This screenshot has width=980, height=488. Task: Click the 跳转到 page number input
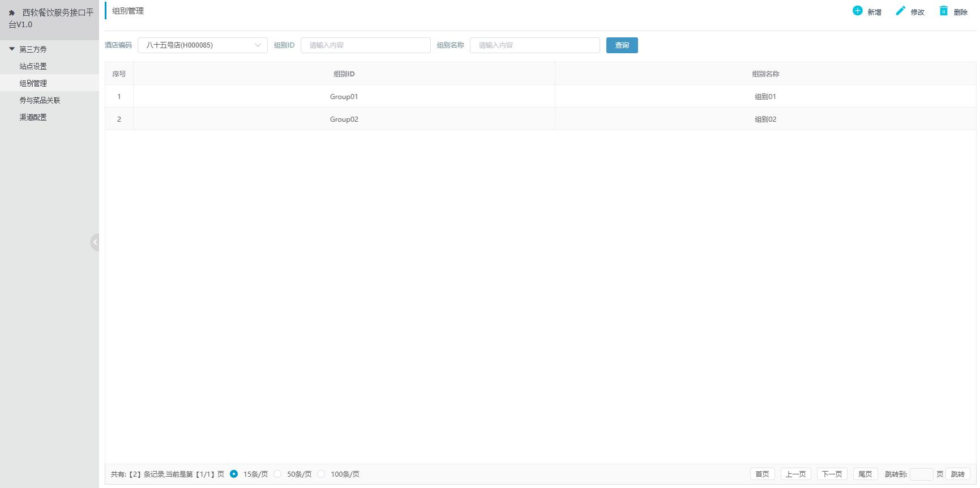click(x=921, y=474)
